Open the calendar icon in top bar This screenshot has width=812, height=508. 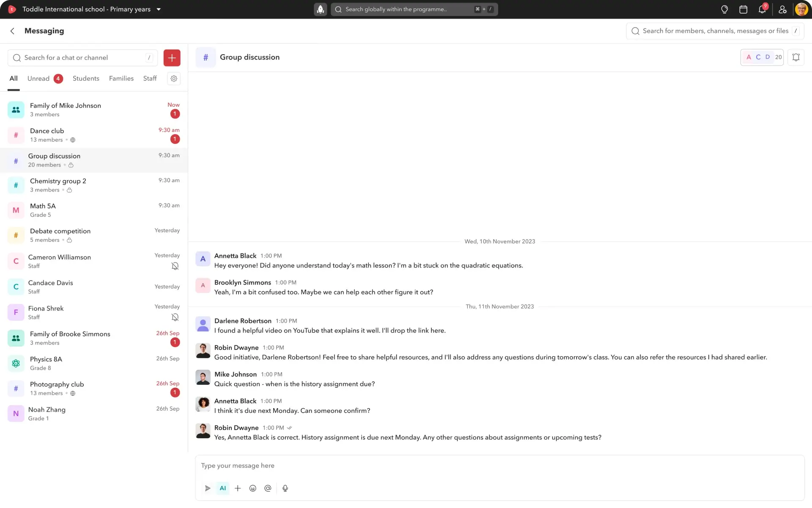pyautogui.click(x=743, y=9)
